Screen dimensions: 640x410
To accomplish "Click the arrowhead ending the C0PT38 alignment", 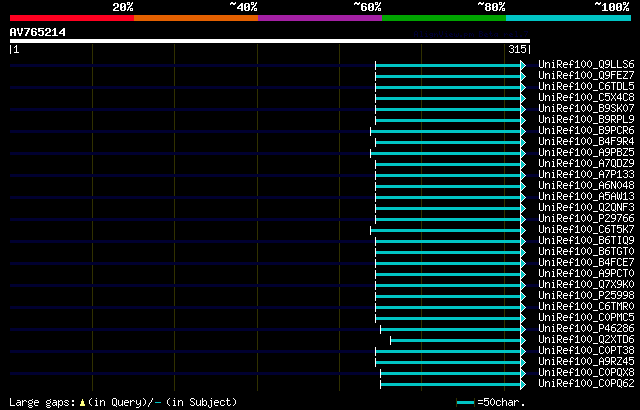I will 523,352.
